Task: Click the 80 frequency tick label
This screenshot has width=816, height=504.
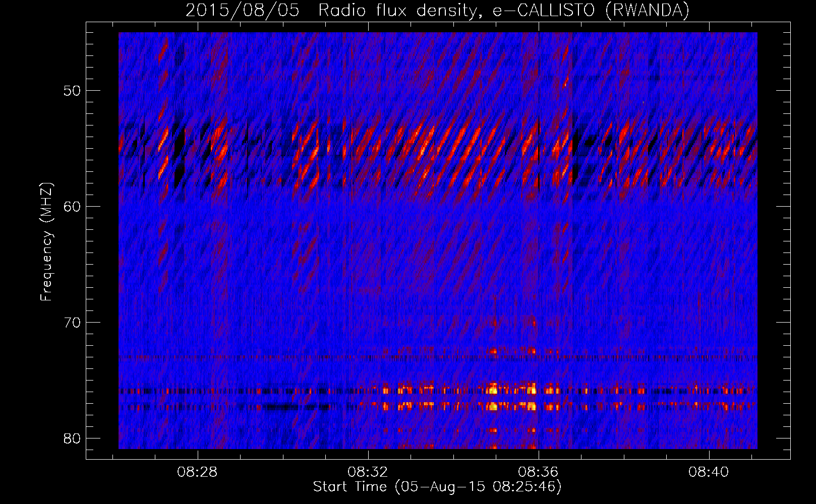Action: pyautogui.click(x=72, y=438)
